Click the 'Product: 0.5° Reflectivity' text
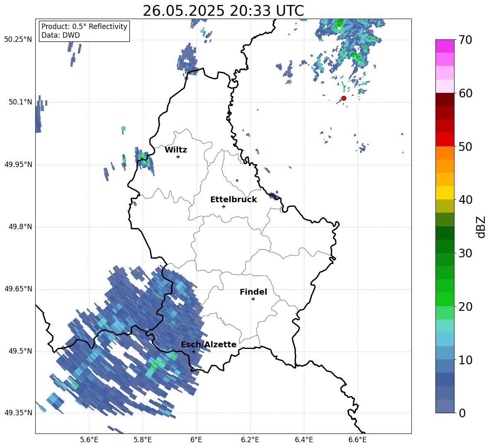Image resolution: width=491 pixels, height=448 pixels. click(x=84, y=26)
